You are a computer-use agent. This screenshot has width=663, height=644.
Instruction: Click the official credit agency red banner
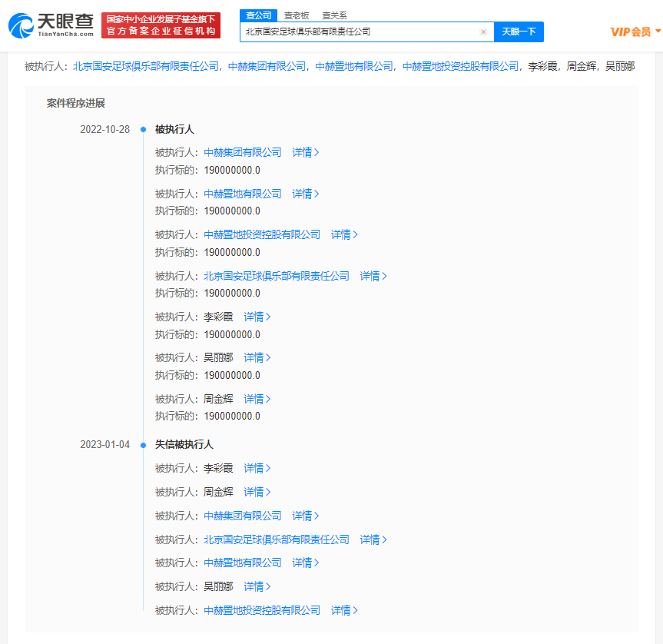tap(161, 25)
